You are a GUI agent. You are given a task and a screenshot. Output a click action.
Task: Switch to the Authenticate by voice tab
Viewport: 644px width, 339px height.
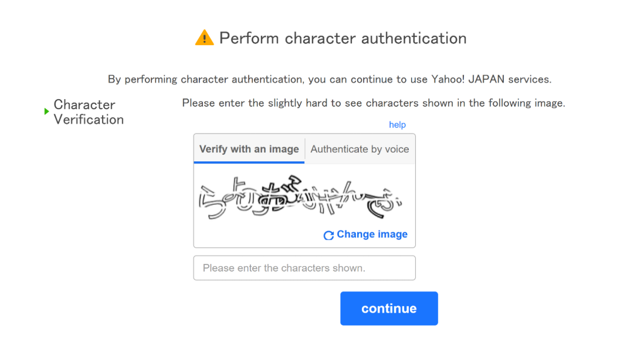[360, 149]
